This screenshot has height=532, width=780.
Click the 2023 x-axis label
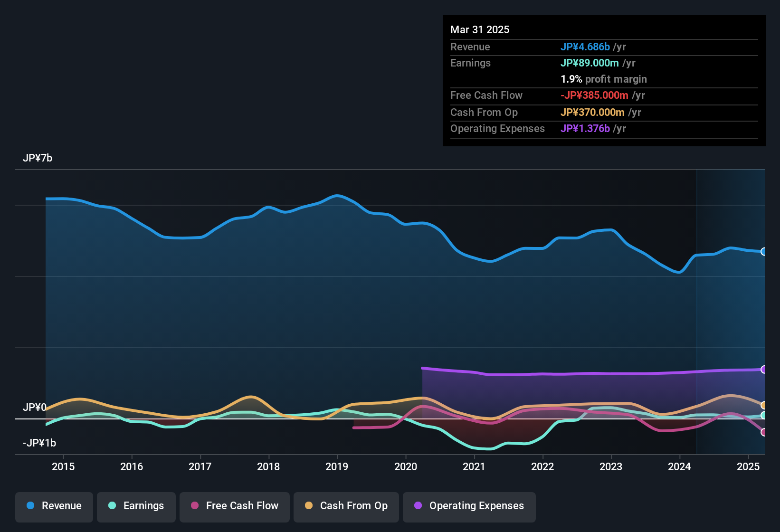pos(611,466)
